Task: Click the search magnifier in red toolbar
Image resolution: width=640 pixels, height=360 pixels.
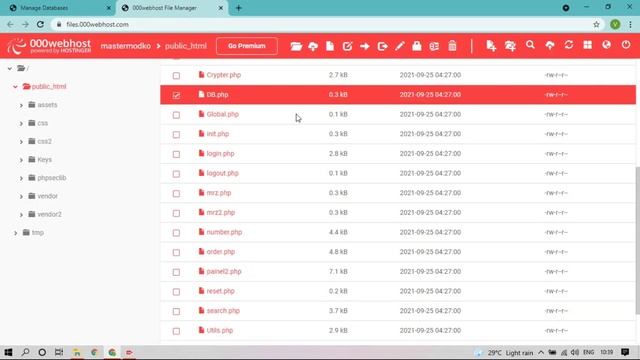Action: coord(530,45)
